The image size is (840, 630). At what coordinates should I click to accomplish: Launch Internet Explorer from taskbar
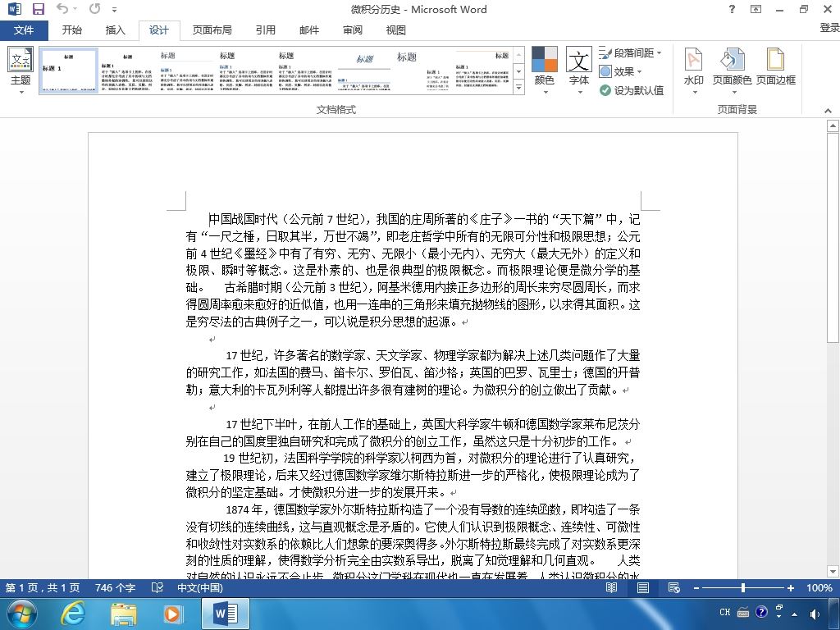[72, 614]
